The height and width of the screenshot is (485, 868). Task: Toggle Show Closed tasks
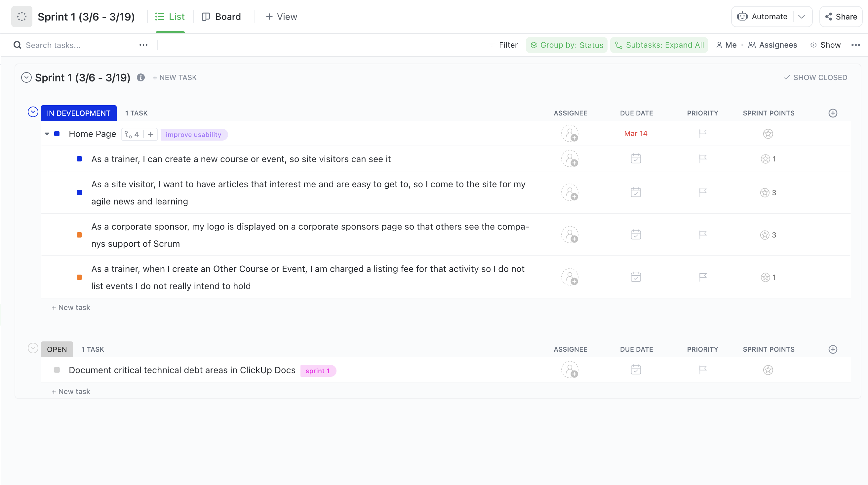click(815, 77)
